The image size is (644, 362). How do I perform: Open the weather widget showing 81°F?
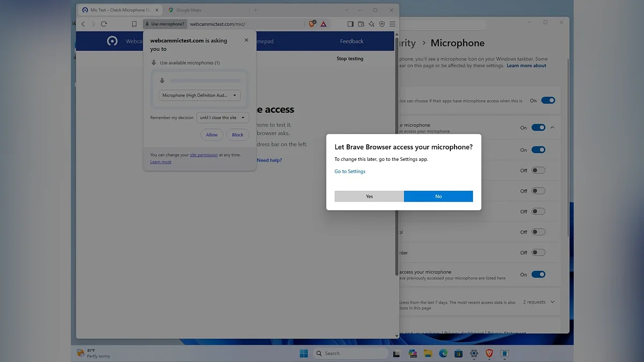point(94,353)
